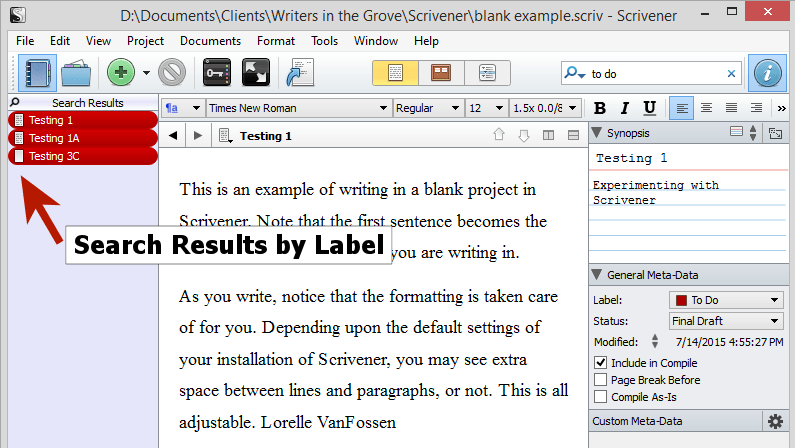
Task: Open the Edit menu
Action: pos(60,41)
